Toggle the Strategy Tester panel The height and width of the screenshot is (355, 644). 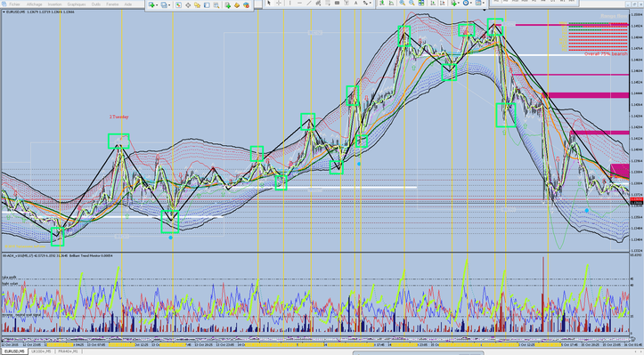216,5
